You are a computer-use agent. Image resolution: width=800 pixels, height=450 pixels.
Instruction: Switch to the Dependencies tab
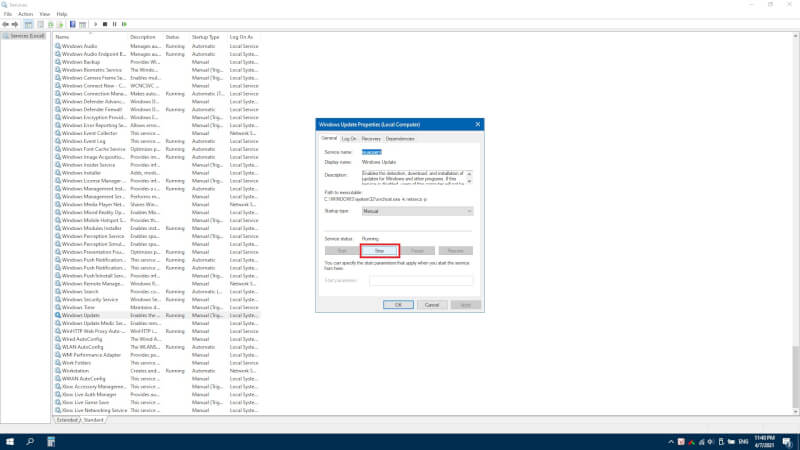(400, 139)
